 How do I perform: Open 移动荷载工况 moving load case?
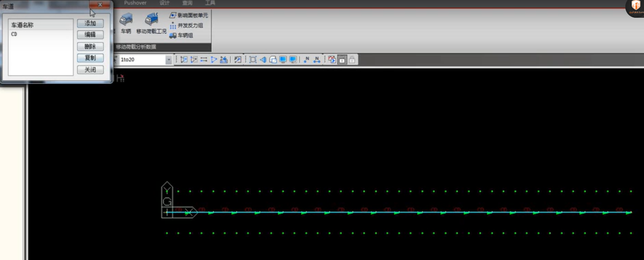click(151, 23)
